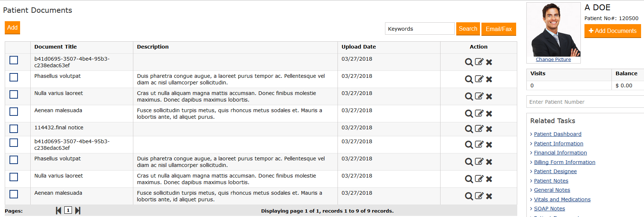The width and height of the screenshot is (644, 217).
Task: Open Billing Form Information
Action: click(x=564, y=162)
